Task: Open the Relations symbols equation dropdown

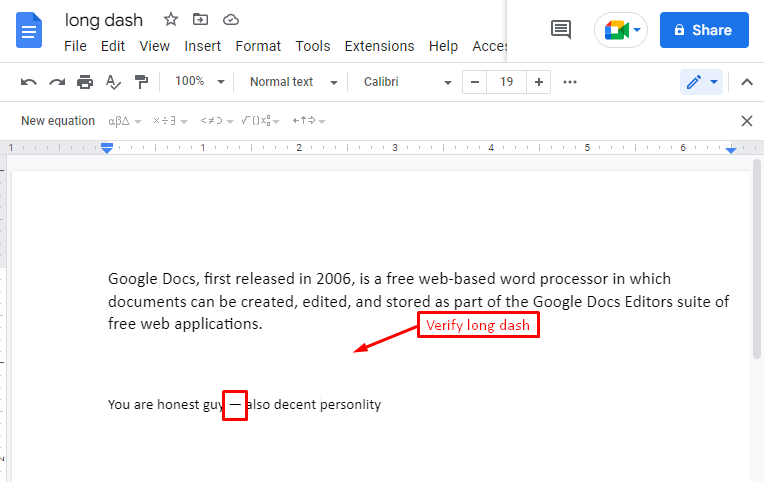Action: click(217, 121)
